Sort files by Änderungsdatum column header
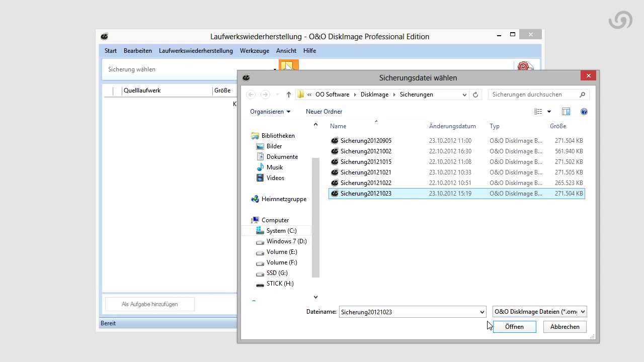This screenshot has height=362, width=644. (452, 126)
